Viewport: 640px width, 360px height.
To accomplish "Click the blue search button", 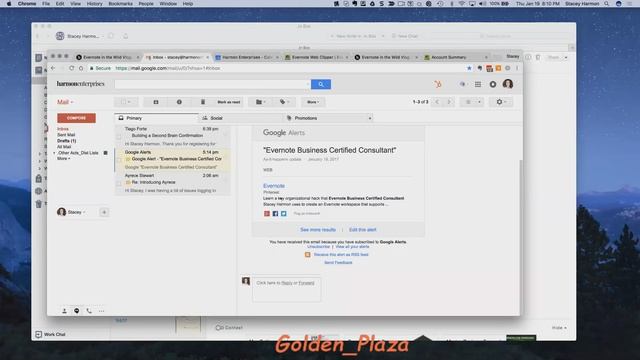I will (x=321, y=84).
